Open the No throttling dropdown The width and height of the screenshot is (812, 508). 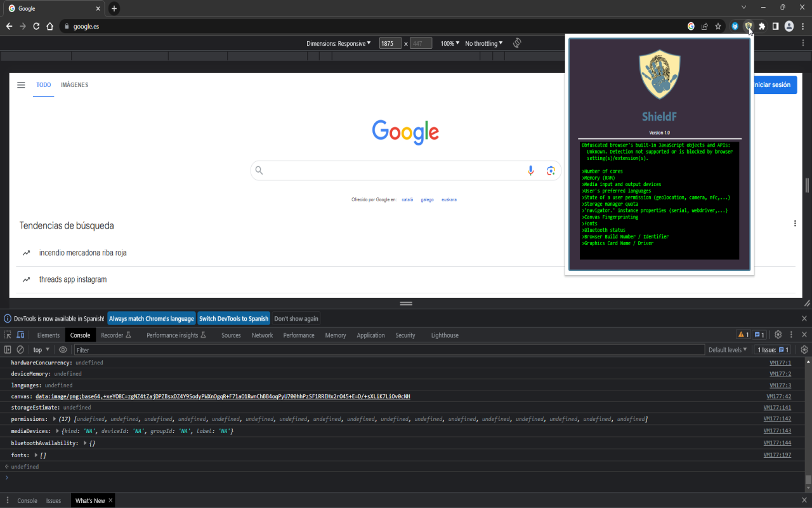click(484, 44)
